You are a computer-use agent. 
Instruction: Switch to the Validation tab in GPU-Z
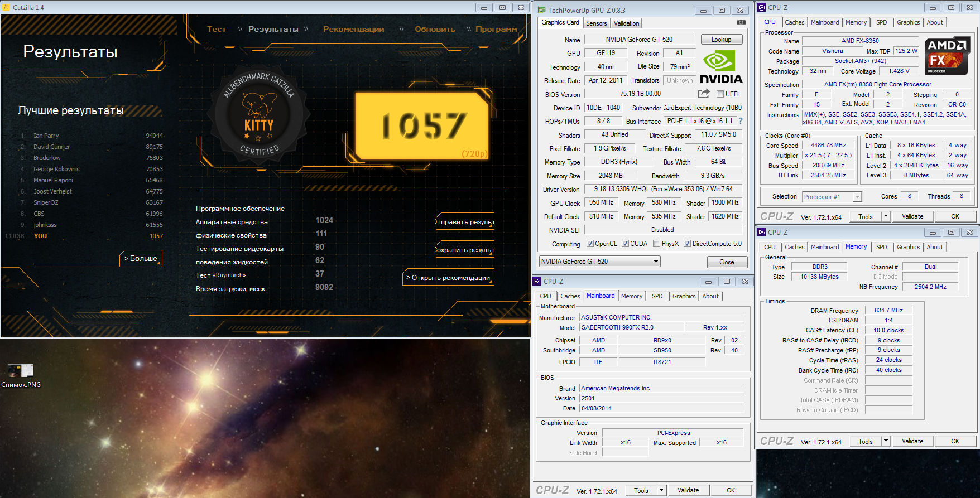pyautogui.click(x=626, y=23)
